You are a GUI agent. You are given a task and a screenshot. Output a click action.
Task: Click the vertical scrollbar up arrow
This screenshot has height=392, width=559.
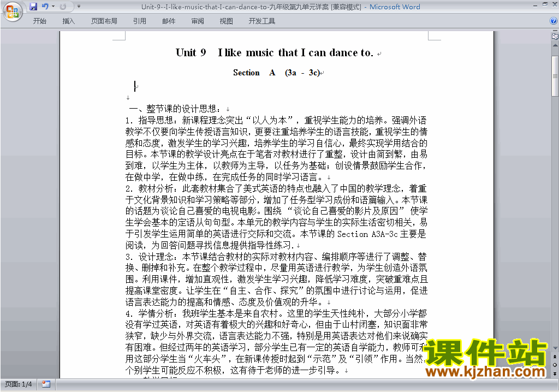555,46
